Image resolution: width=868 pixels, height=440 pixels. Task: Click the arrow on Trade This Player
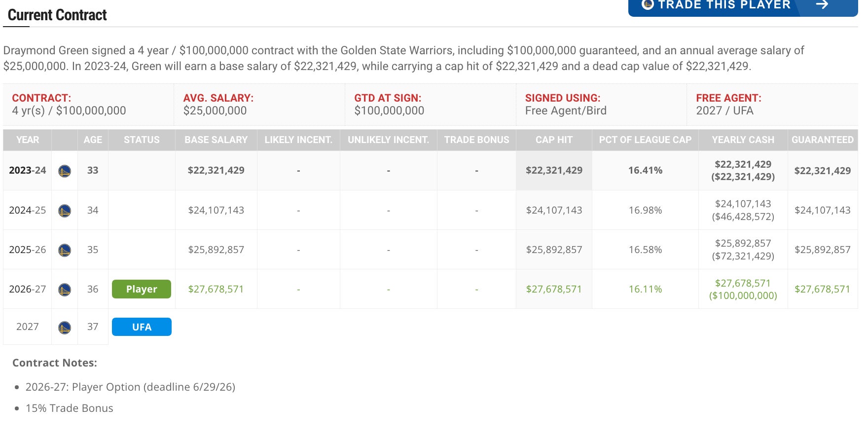pyautogui.click(x=822, y=5)
